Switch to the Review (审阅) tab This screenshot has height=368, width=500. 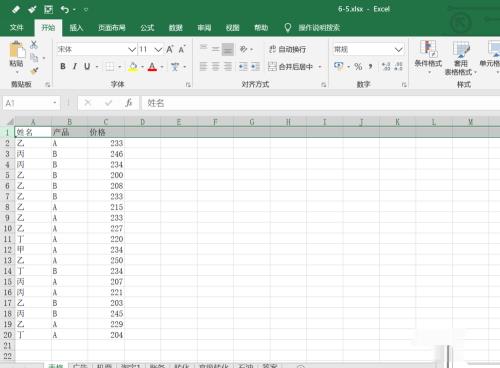click(204, 28)
